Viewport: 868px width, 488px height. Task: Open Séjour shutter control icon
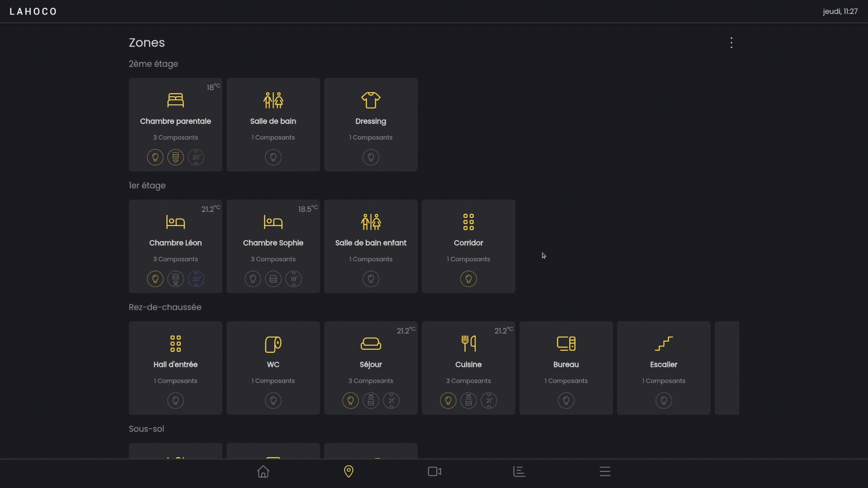[371, 400]
